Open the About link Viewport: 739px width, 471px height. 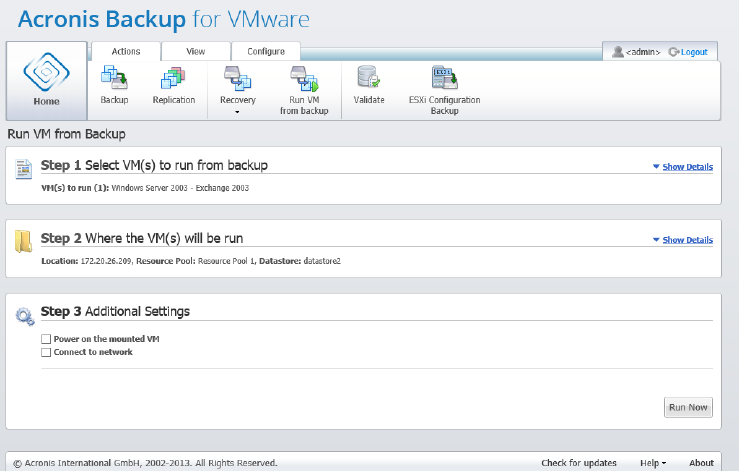[x=701, y=463]
